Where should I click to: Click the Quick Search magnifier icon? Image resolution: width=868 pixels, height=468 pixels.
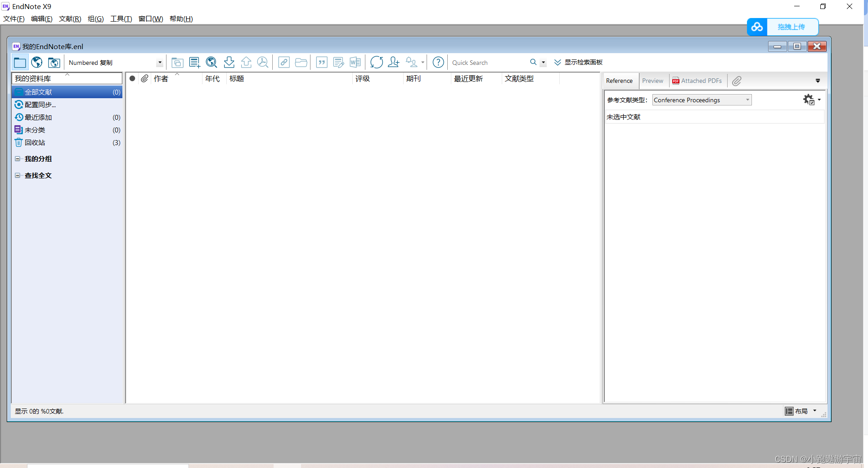point(533,62)
